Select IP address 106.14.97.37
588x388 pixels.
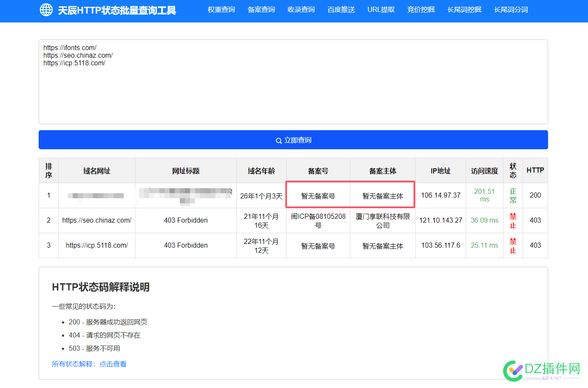(441, 195)
